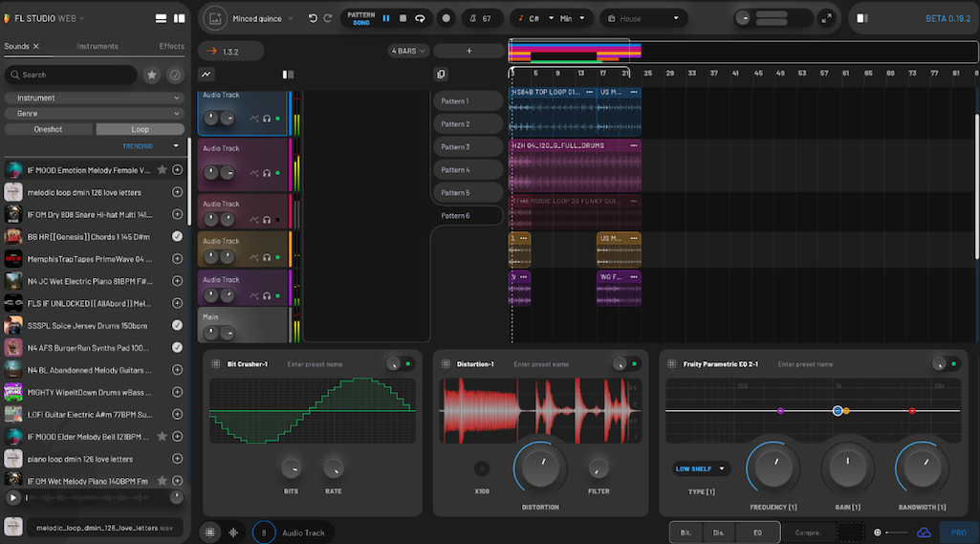Screen dimensions: 980x544
Task: Click the metronome tempo icon
Action: pos(471,18)
